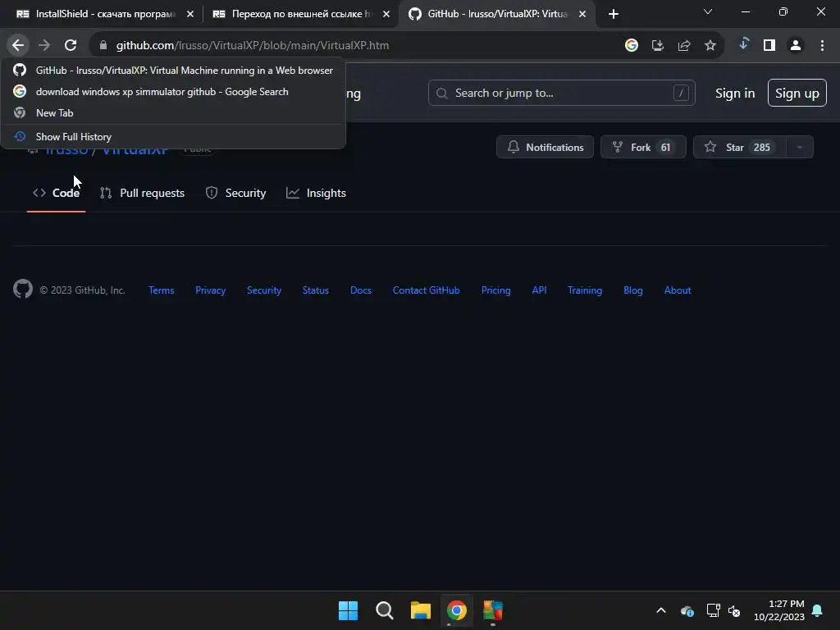Click the GitHub logo in the footer

click(23, 290)
